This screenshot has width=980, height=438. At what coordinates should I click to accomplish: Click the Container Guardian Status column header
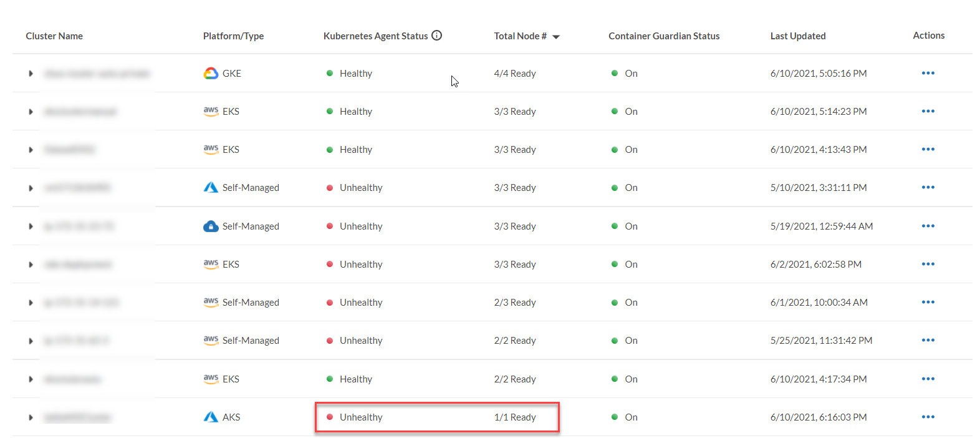(x=664, y=36)
